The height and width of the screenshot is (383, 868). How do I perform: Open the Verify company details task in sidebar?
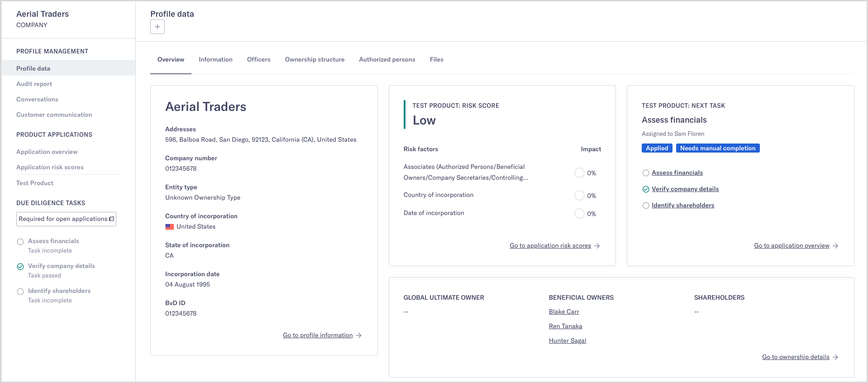[62, 266]
